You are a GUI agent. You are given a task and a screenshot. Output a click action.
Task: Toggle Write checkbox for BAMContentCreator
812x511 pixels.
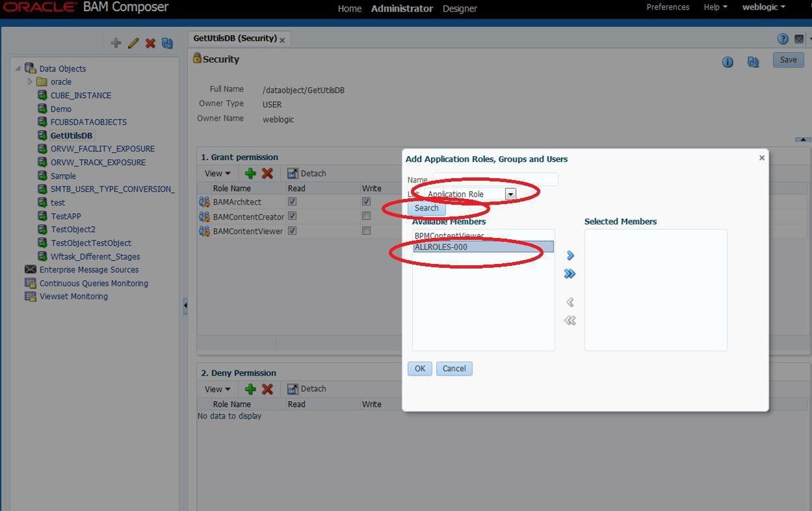pos(366,216)
